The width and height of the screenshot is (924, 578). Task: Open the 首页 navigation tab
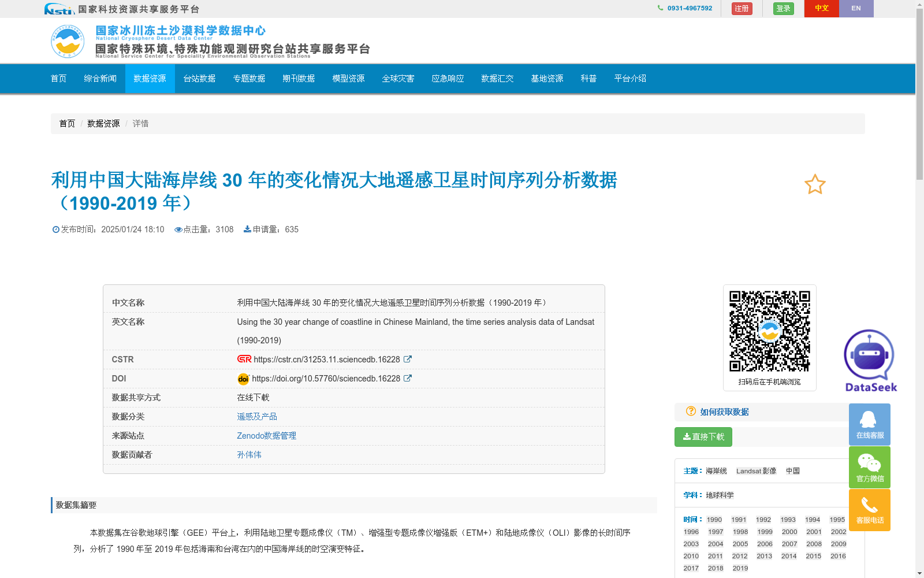(59, 79)
